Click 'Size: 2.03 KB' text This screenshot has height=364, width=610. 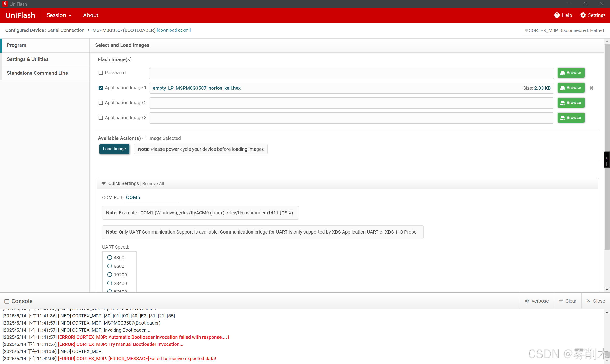click(x=537, y=88)
